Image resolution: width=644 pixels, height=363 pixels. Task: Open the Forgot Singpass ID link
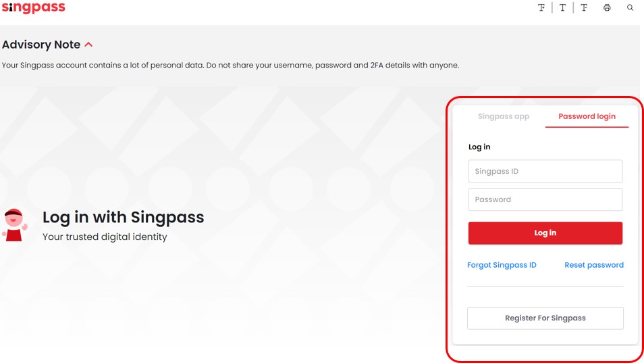pyautogui.click(x=502, y=265)
